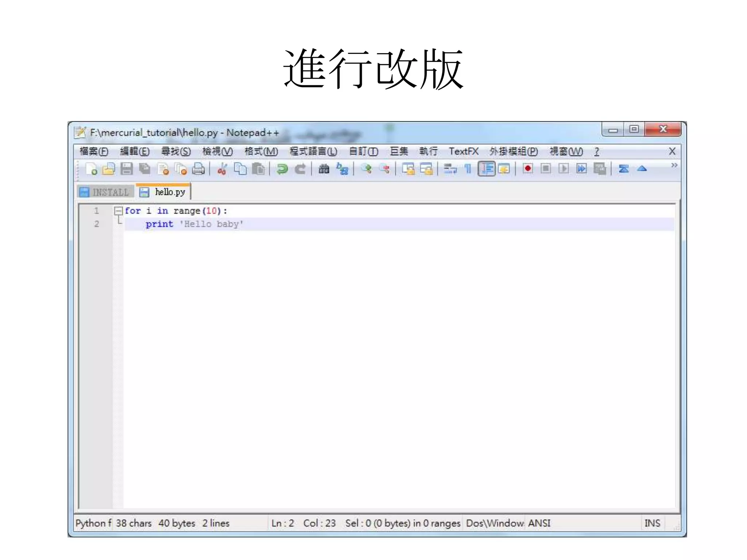Screen dimensions: 747x560
Task: Toggle Word wrap toolbar icon
Action: (450, 169)
